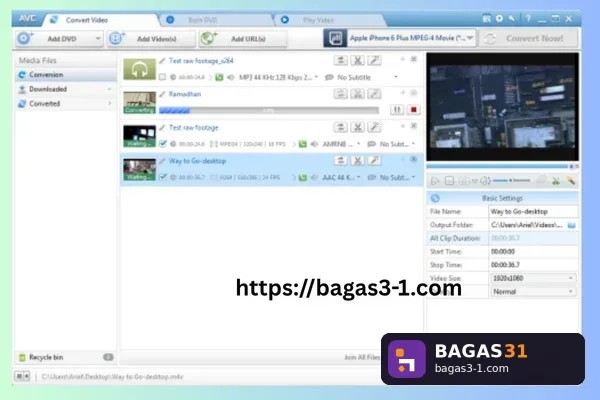The image size is (600, 400).
Task: Open the Convert Video tab
Action: click(86, 20)
